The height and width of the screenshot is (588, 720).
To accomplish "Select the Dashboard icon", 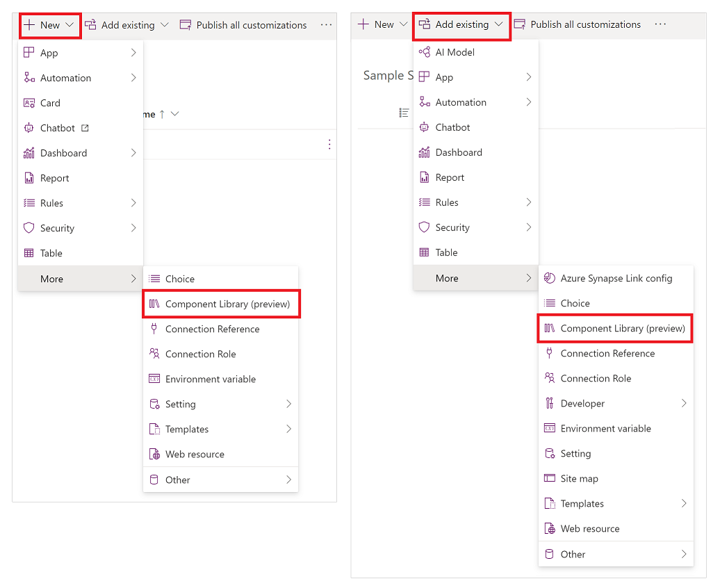I will pyautogui.click(x=28, y=153).
